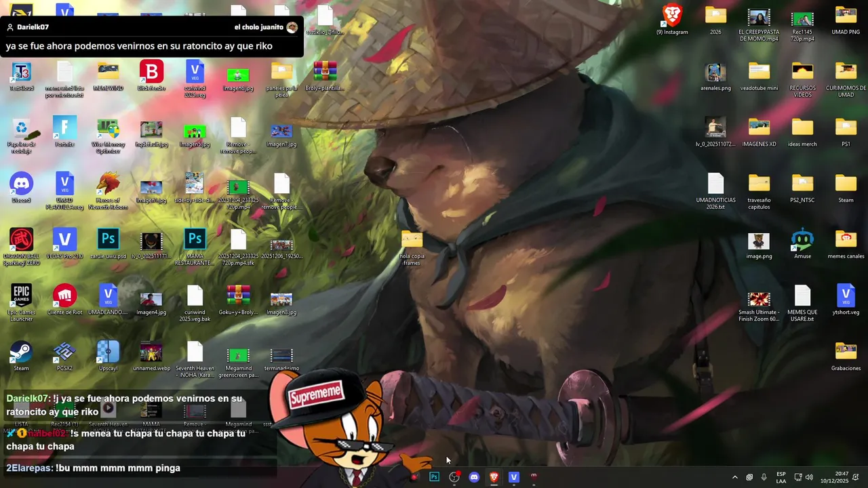Open Heroes of Newerth Reborn shortcut

(x=108, y=191)
